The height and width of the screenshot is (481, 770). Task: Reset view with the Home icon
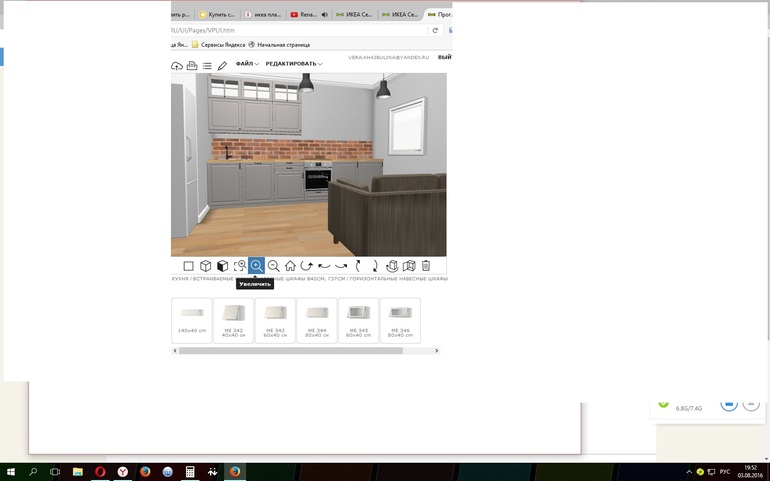coord(290,266)
